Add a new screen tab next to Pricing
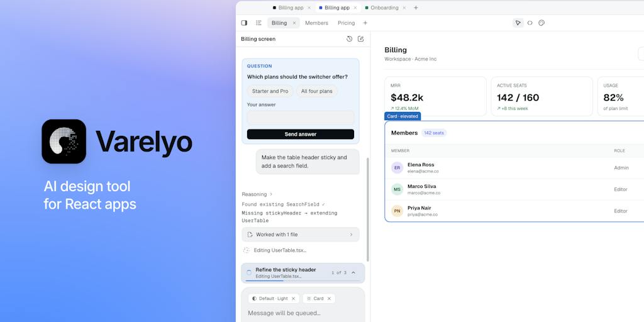Image resolution: width=644 pixels, height=322 pixels. [x=365, y=23]
